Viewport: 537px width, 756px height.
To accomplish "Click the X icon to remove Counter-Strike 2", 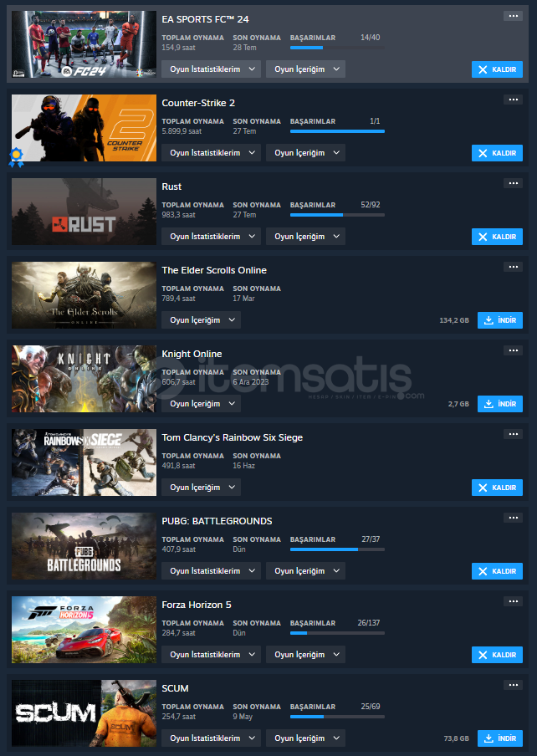I will click(483, 153).
